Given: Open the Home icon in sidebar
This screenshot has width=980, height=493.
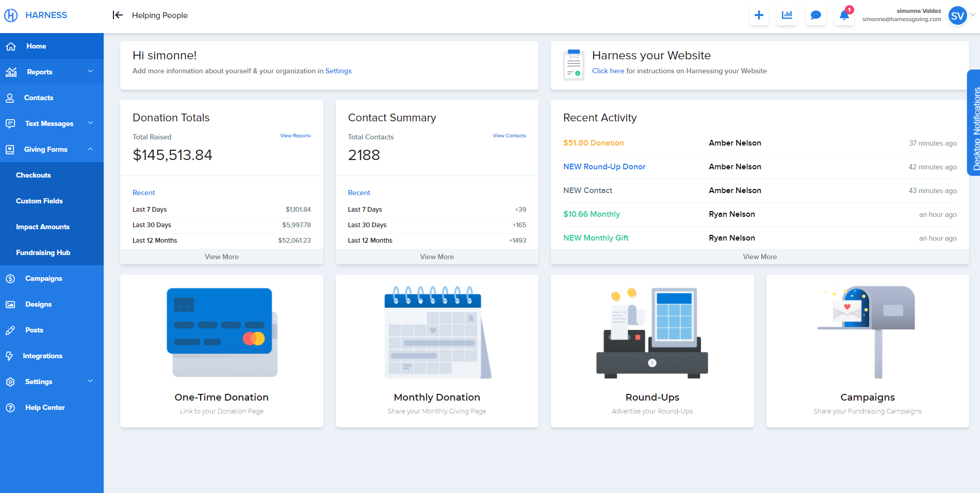Looking at the screenshot, I should [x=11, y=46].
